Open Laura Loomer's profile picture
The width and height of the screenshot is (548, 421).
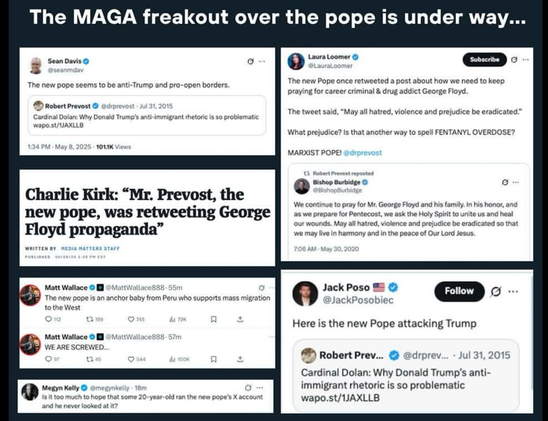[296, 61]
